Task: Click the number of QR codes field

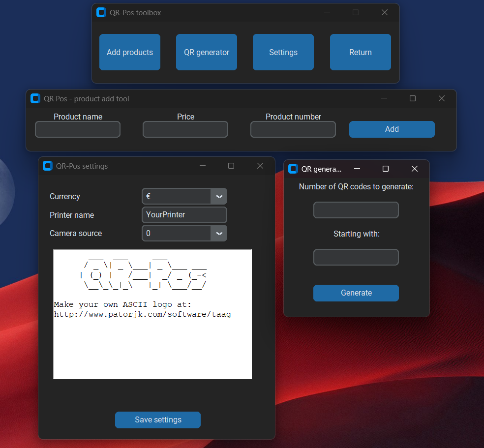Action: 356,210
